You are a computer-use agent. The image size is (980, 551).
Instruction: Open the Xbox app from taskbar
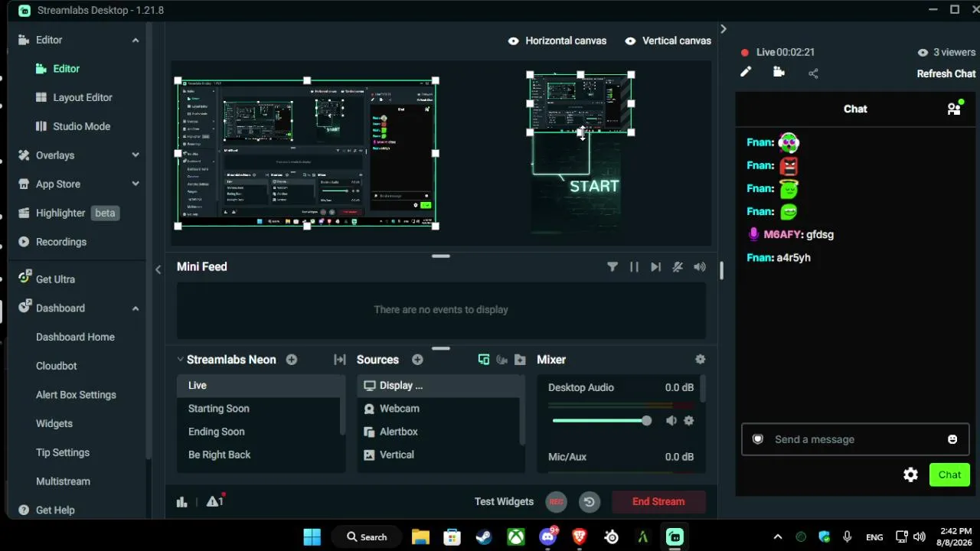click(516, 536)
